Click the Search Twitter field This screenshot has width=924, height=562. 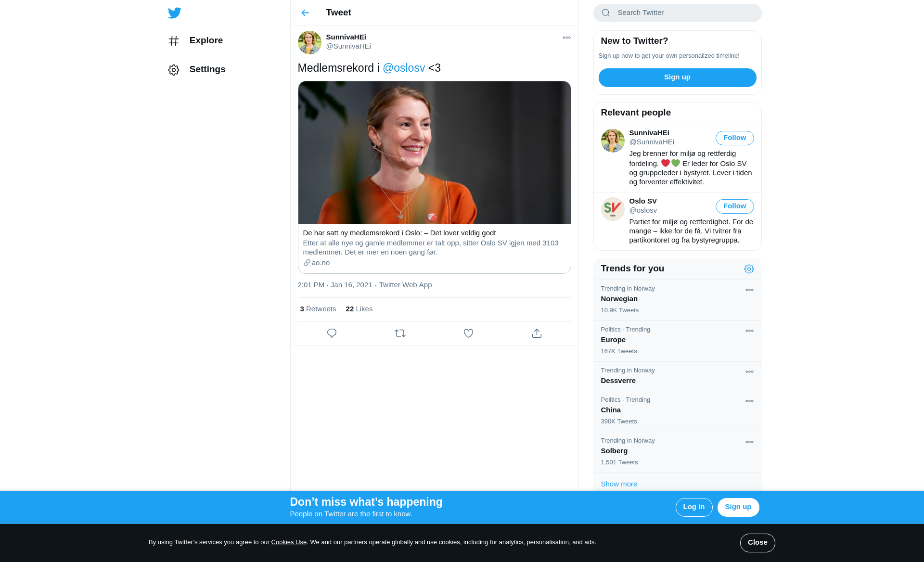pyautogui.click(x=677, y=13)
